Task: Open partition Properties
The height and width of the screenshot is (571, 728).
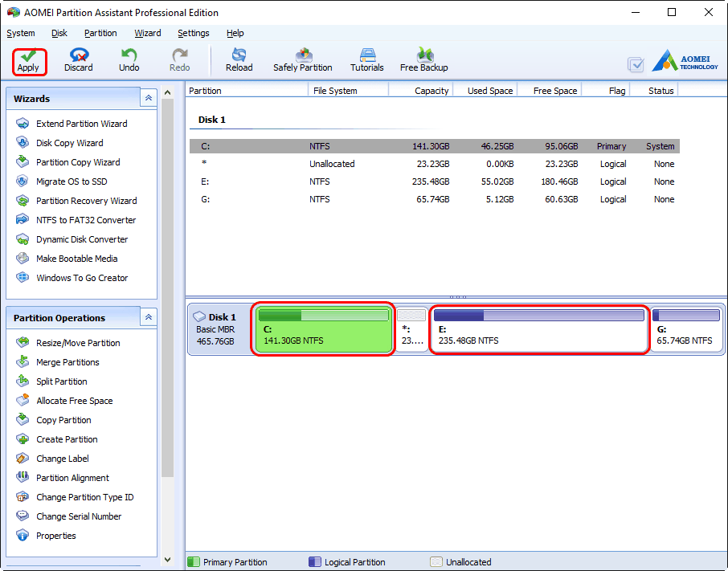Action: click(46, 536)
